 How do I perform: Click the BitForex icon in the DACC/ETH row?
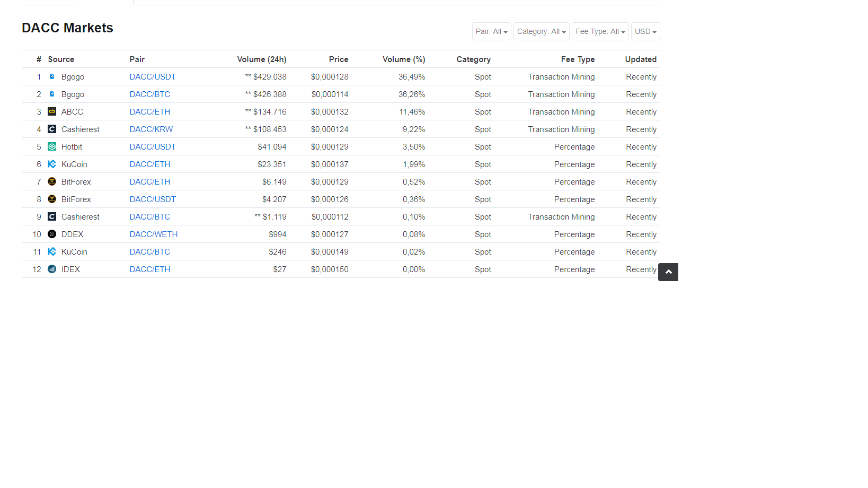click(52, 182)
